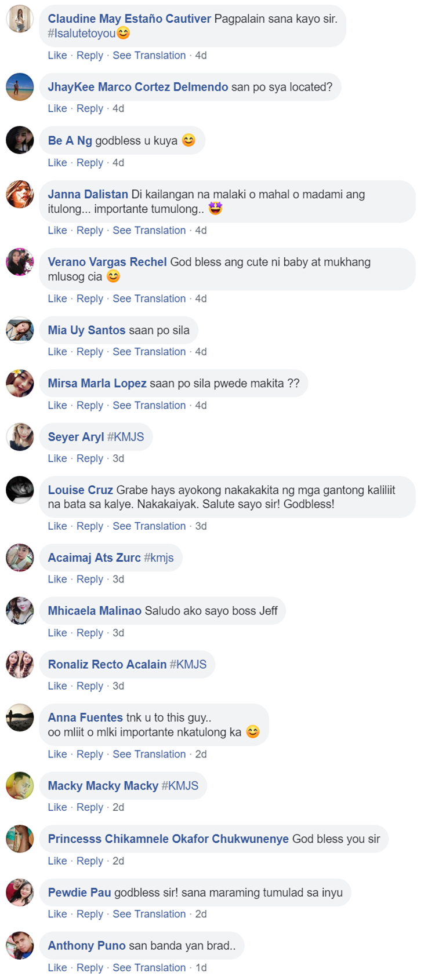Open Princesss Chikamnele Okafor Chukwunenye's profile name
Screen dimensions: 435x980
tap(168, 839)
